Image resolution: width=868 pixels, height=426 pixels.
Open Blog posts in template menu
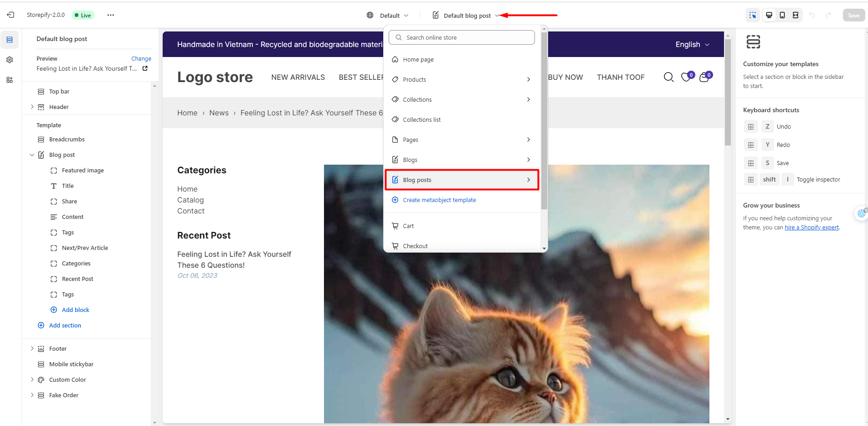(x=462, y=180)
